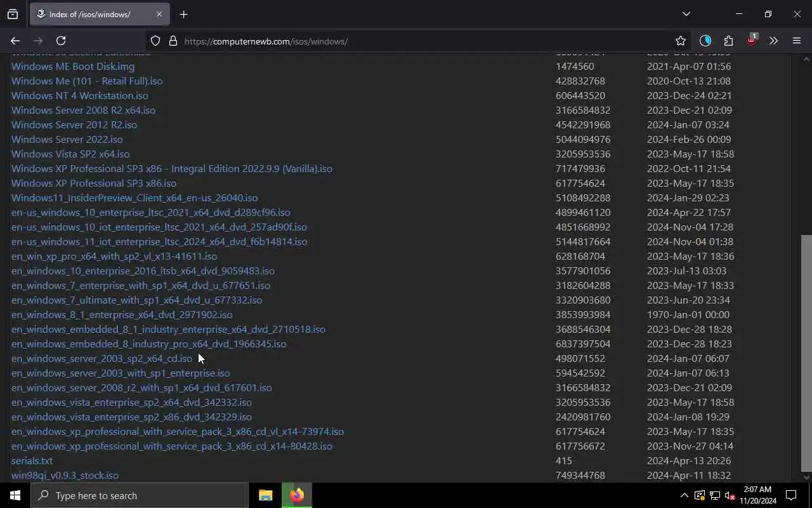Open Firefox View from tab bar icon
Image resolution: width=812 pixels, height=508 pixels.
pyautogui.click(x=13, y=14)
